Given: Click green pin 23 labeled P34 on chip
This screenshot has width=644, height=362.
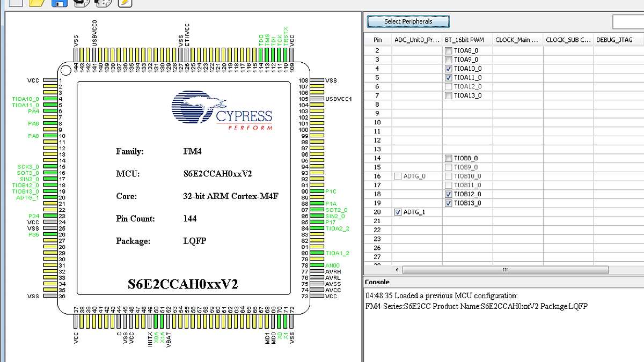Looking at the screenshot, I should (x=50, y=216).
